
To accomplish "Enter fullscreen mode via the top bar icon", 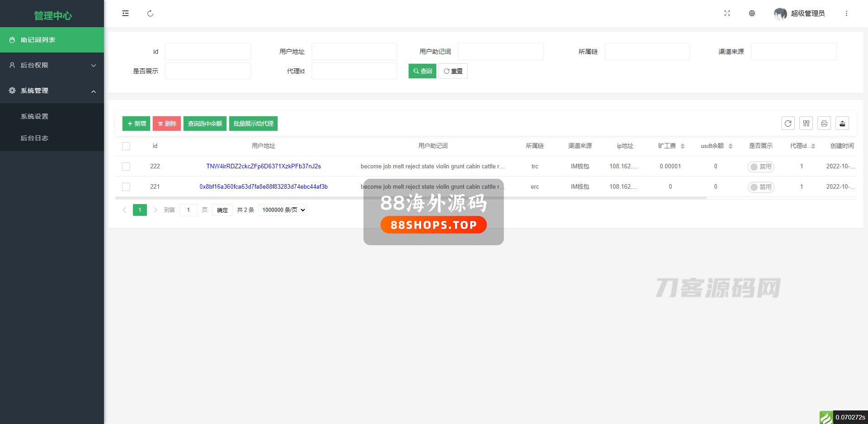I will click(x=727, y=14).
